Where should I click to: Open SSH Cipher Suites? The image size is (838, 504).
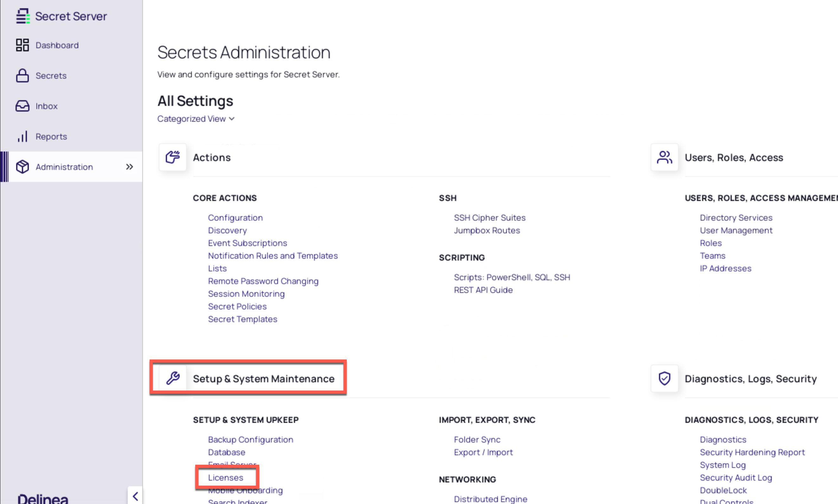click(x=490, y=218)
